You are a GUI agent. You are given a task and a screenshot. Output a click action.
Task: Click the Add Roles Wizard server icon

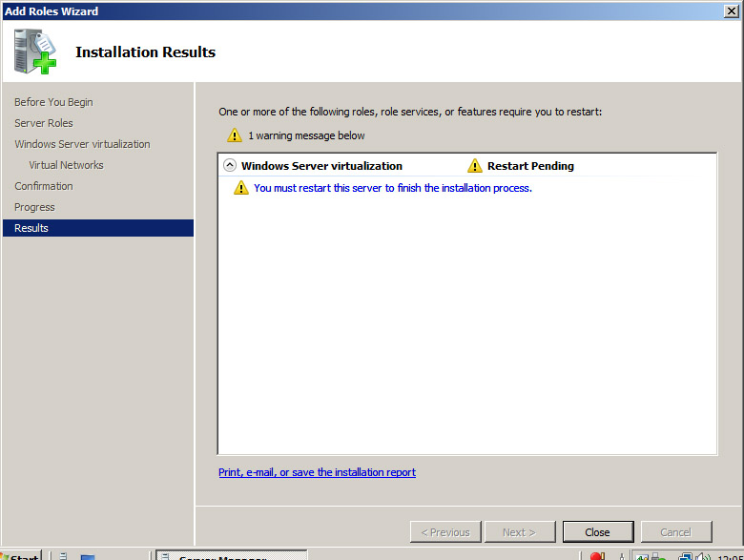(x=34, y=52)
